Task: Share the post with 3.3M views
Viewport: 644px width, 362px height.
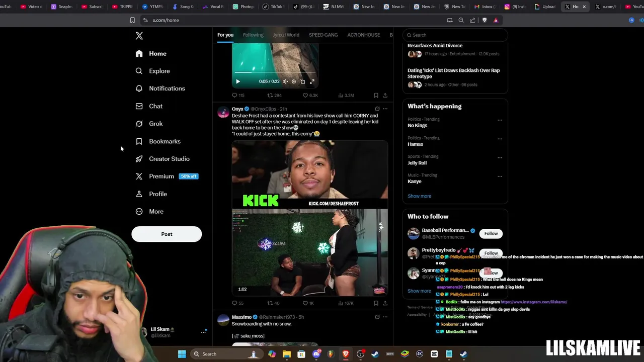Action: [x=385, y=95]
